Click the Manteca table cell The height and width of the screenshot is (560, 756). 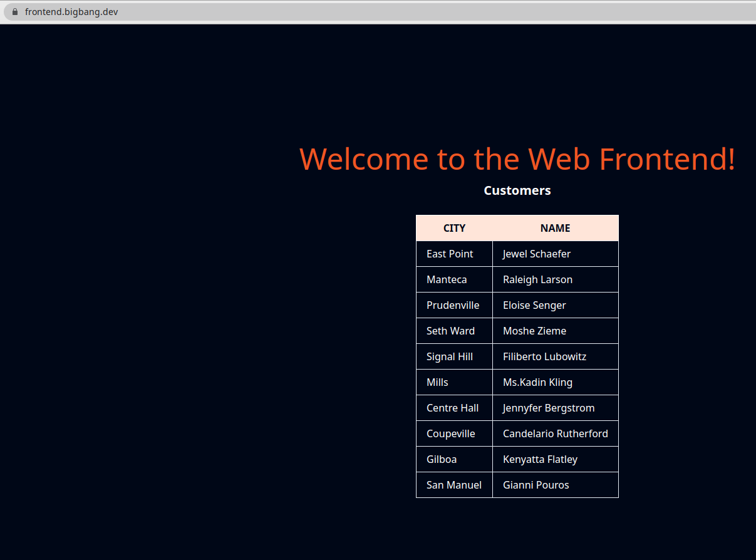(447, 279)
